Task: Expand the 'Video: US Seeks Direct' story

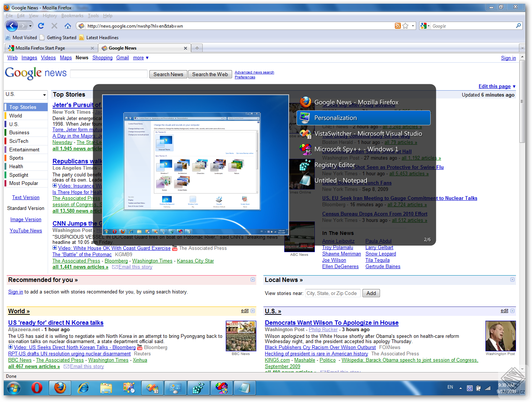Action: click(10, 347)
